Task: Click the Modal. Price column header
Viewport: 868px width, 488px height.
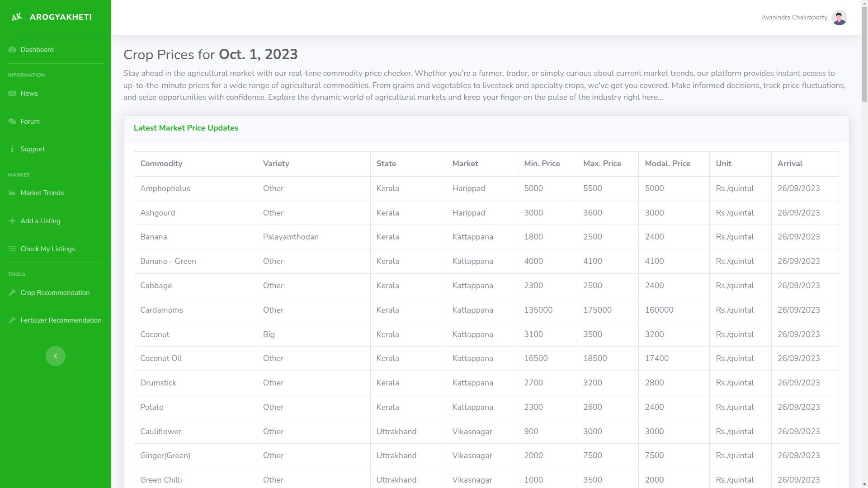Action: (x=667, y=164)
